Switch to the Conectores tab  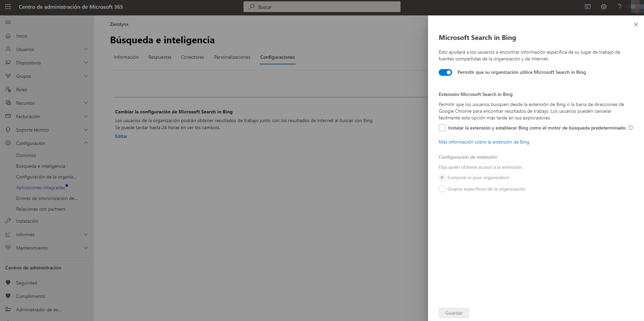coord(192,57)
